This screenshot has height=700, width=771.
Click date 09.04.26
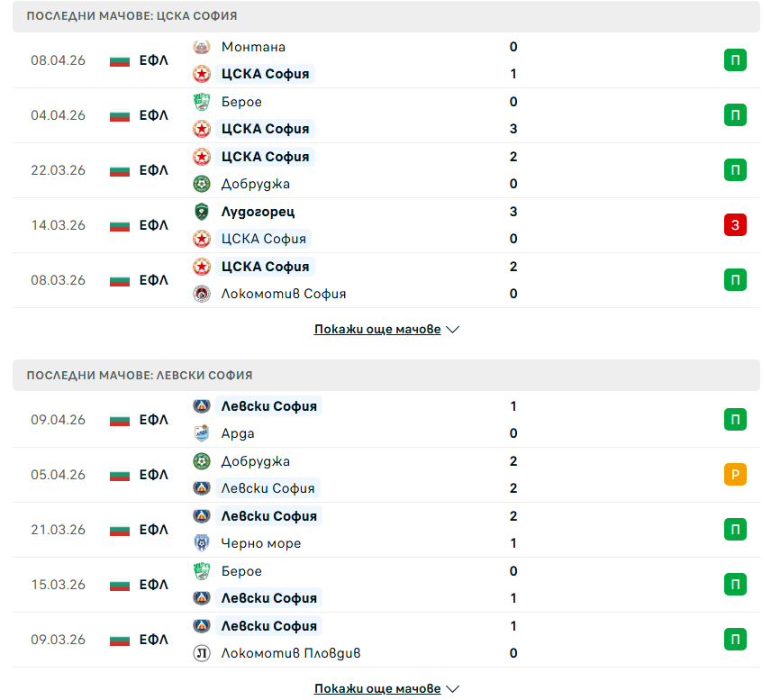click(58, 420)
